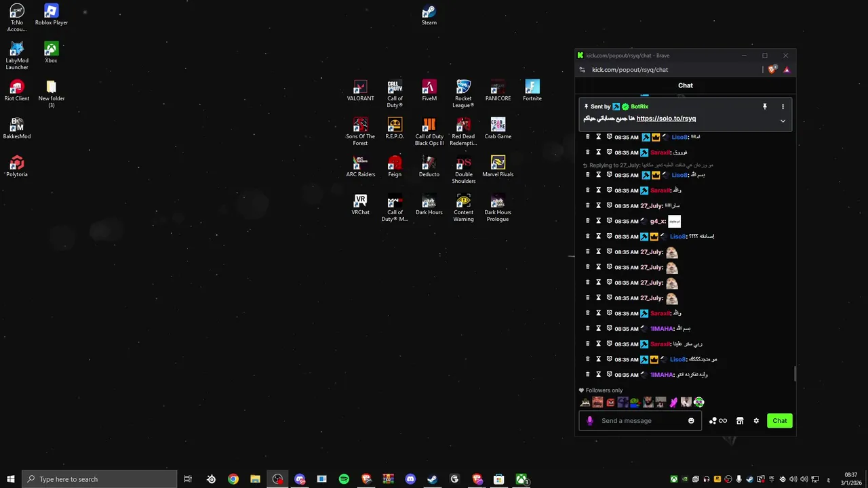Open File Explorer from the taskbar
The image size is (868, 488).
255,479
